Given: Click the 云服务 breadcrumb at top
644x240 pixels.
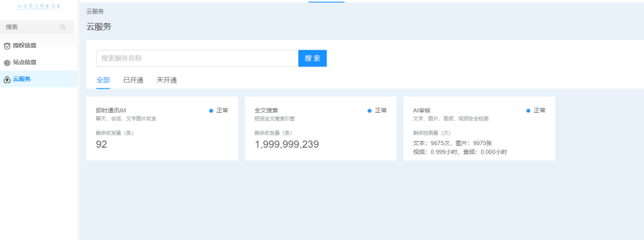Looking at the screenshot, I should click(95, 12).
